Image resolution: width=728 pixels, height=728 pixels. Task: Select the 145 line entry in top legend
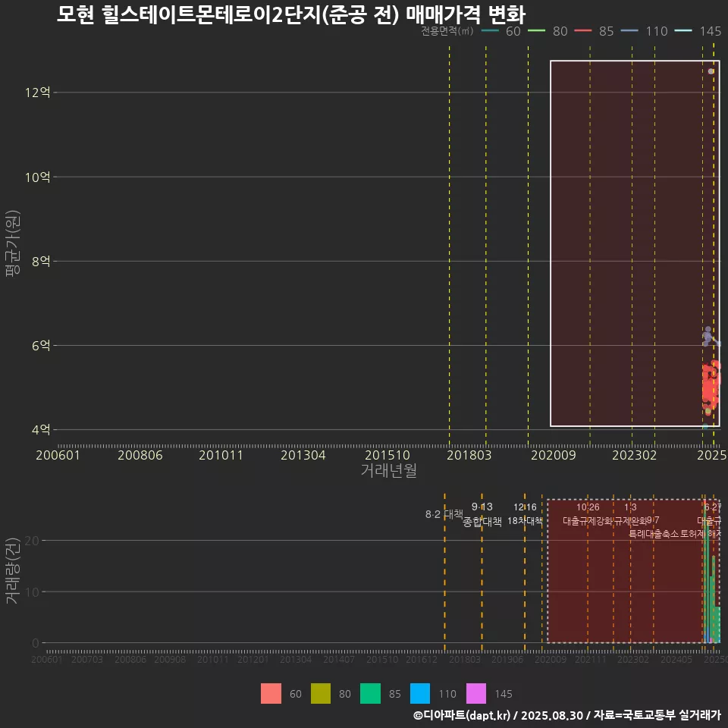(698, 31)
